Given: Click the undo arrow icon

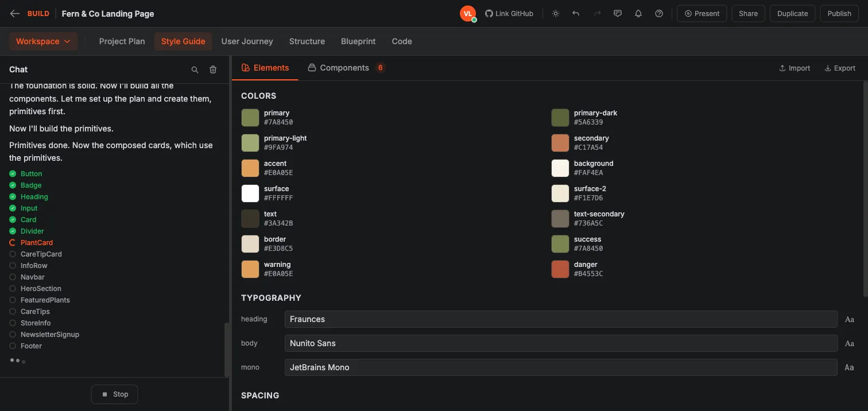Looking at the screenshot, I should 576,14.
